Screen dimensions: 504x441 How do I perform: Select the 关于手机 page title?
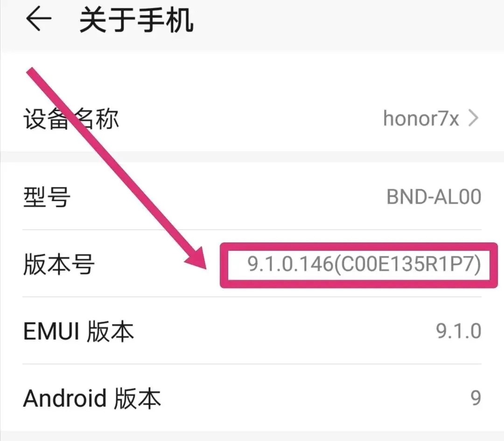point(136,20)
